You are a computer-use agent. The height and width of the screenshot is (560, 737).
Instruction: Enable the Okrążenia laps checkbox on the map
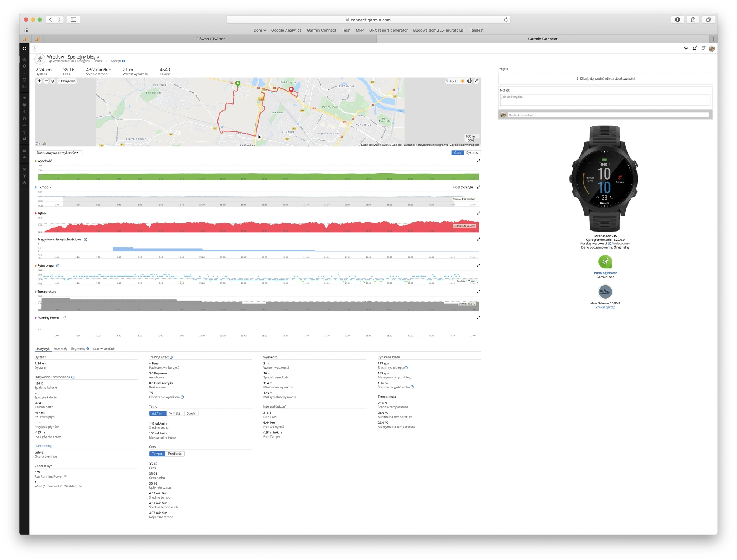click(x=59, y=81)
